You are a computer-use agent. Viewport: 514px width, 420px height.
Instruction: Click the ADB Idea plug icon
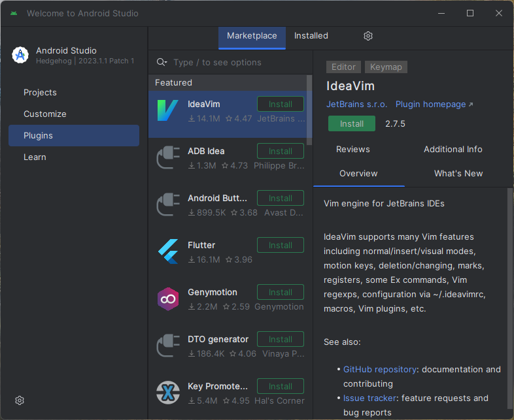pyautogui.click(x=167, y=157)
